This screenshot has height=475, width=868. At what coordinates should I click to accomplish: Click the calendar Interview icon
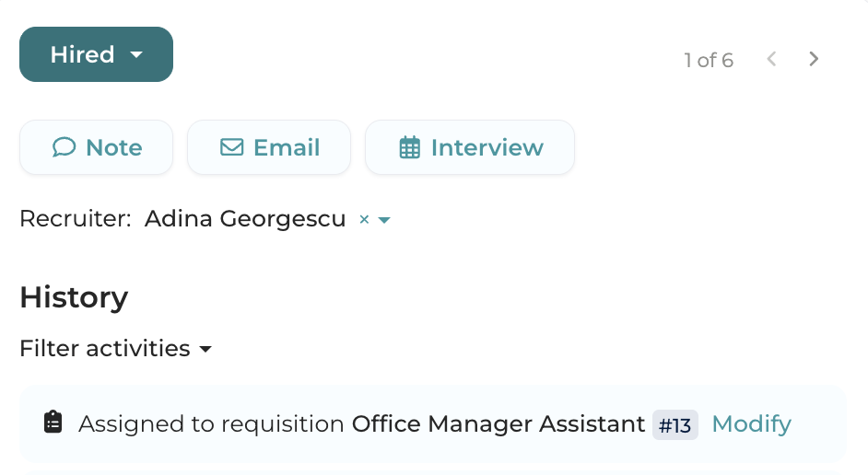pyautogui.click(x=409, y=147)
